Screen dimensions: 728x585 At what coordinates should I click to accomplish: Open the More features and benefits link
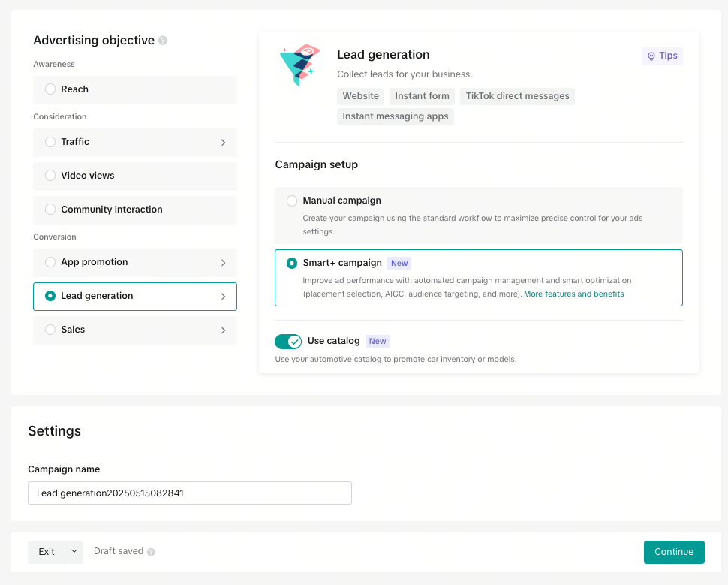pos(574,294)
